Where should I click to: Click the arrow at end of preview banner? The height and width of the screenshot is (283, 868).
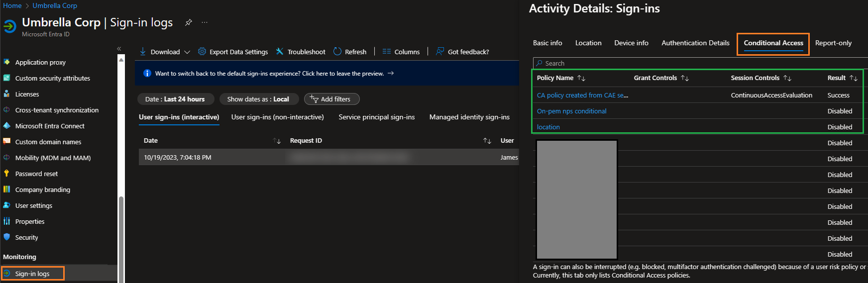pyautogui.click(x=391, y=73)
